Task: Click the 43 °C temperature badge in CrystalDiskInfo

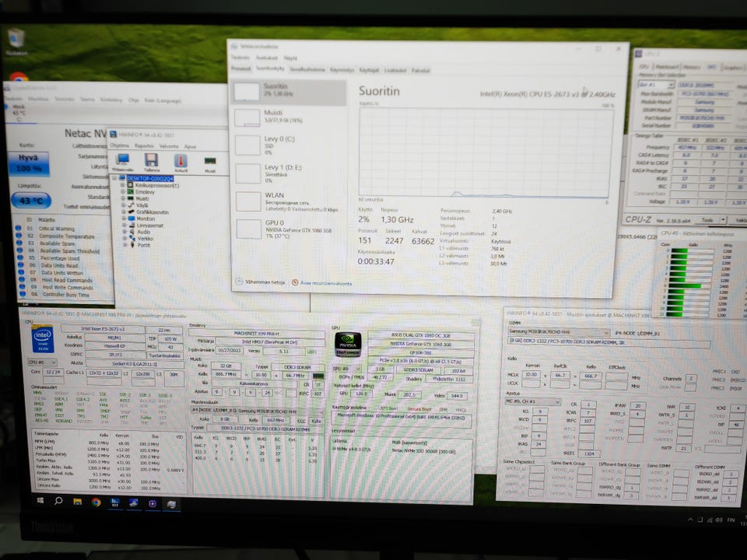Action: [30, 201]
